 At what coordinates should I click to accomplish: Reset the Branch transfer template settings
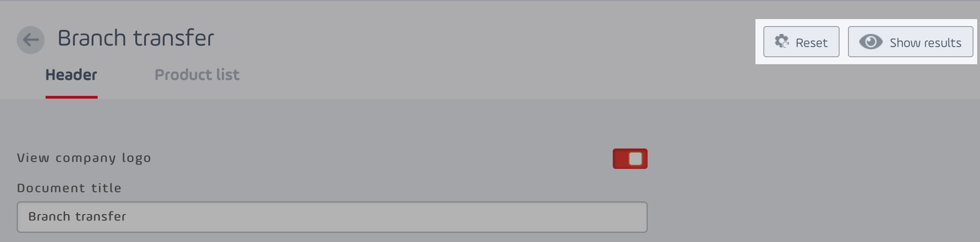click(801, 42)
